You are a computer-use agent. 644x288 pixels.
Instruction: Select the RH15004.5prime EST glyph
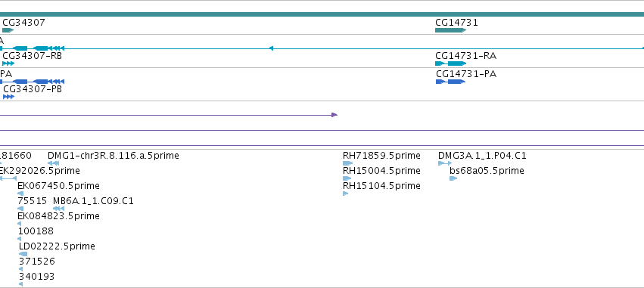[x=347, y=178]
